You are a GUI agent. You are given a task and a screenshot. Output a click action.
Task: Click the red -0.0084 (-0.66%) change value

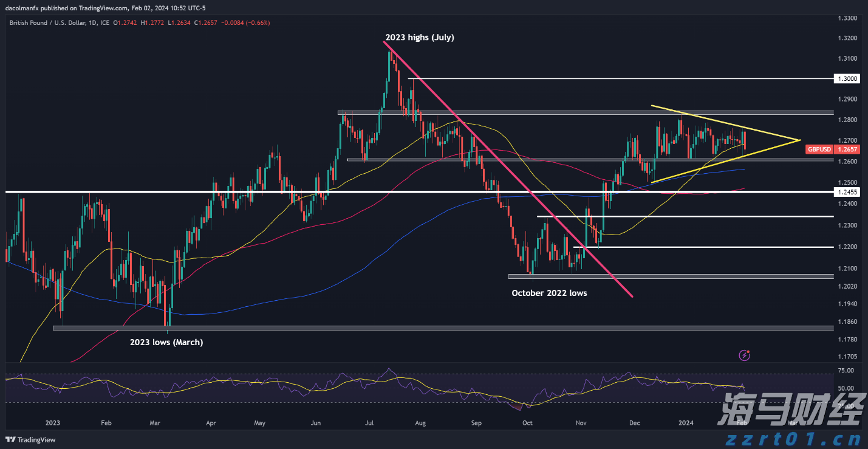tap(245, 22)
